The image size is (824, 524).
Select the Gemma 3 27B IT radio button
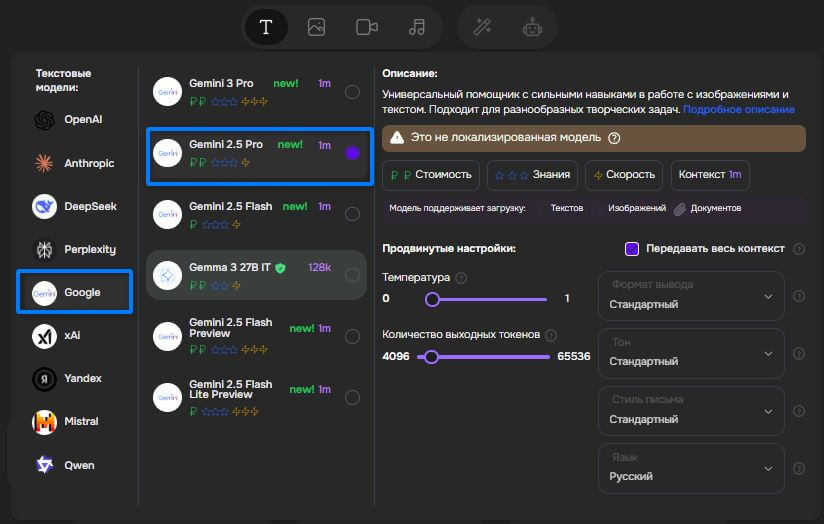(x=352, y=275)
